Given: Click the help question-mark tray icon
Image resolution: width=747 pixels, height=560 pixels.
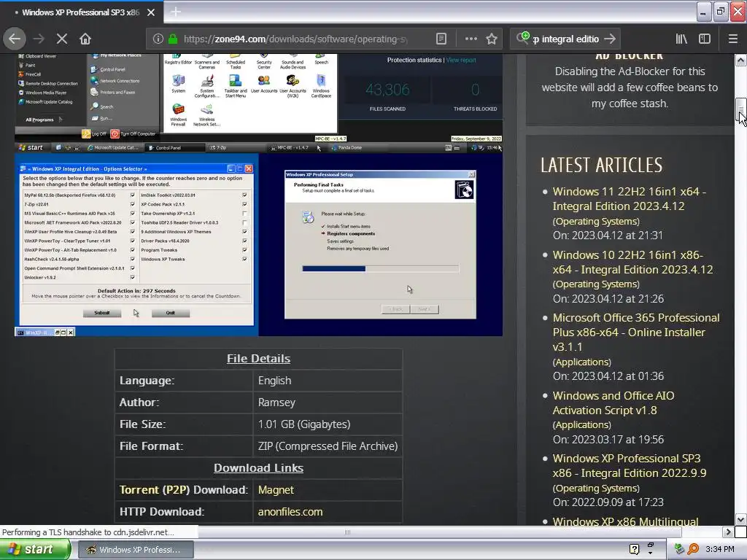Looking at the screenshot, I should click(634, 549).
